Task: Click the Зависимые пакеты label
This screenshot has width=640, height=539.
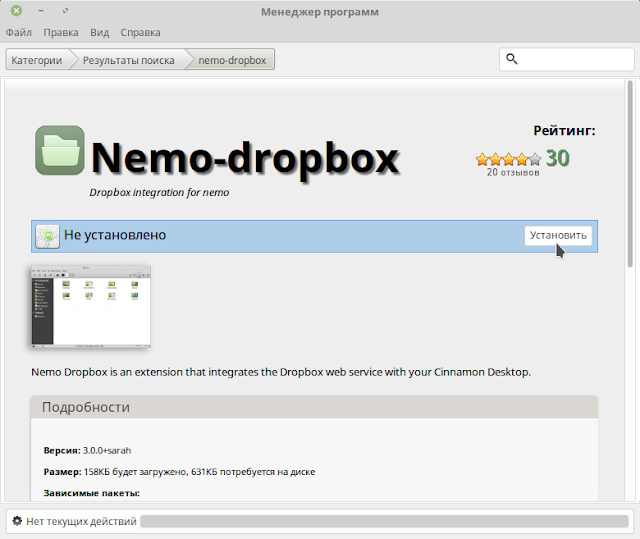Action: click(x=91, y=493)
